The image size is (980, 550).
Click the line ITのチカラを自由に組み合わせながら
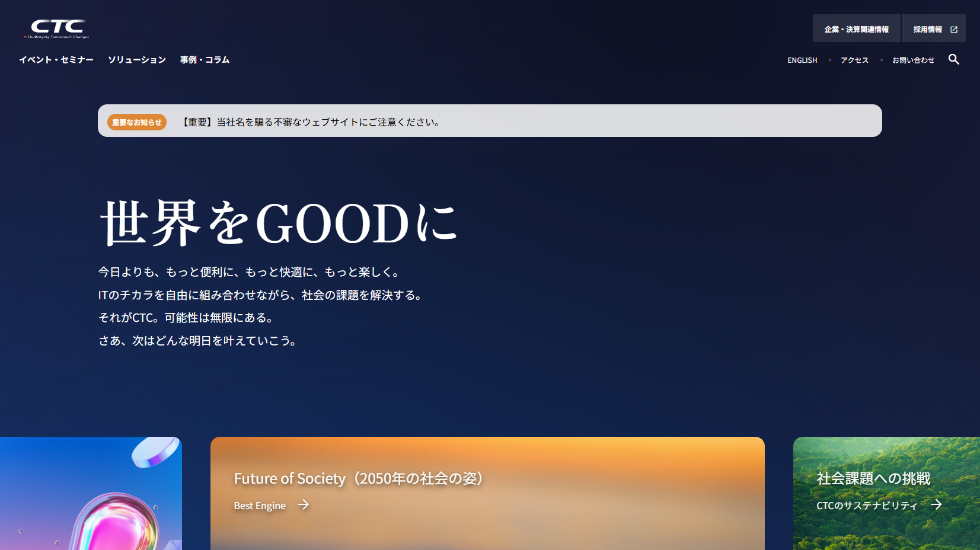tap(261, 295)
